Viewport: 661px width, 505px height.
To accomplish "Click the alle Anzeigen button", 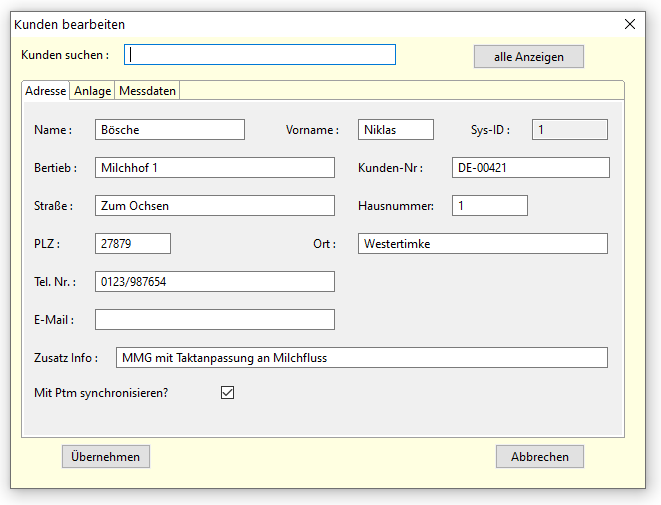I will pos(529,56).
